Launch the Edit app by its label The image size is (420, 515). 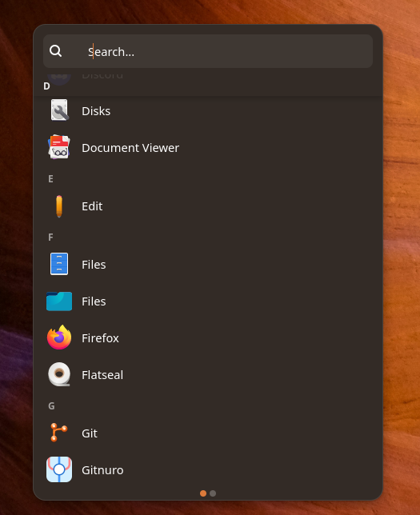(92, 206)
